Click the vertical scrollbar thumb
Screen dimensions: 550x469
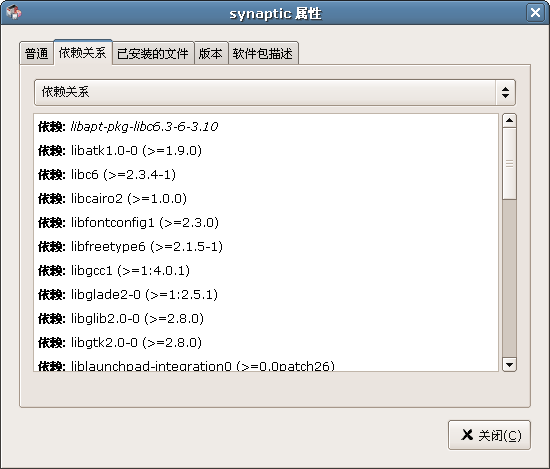[x=509, y=164]
